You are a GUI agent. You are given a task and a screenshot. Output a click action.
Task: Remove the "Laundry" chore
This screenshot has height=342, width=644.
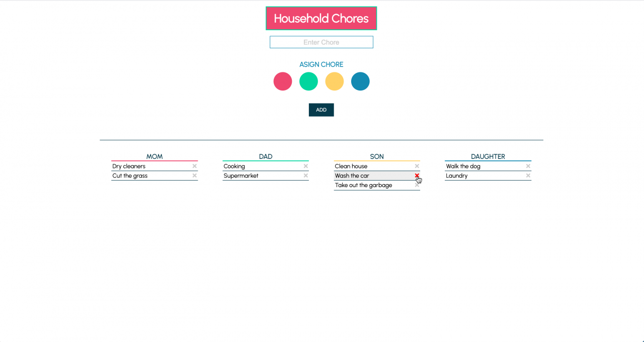pyautogui.click(x=528, y=176)
